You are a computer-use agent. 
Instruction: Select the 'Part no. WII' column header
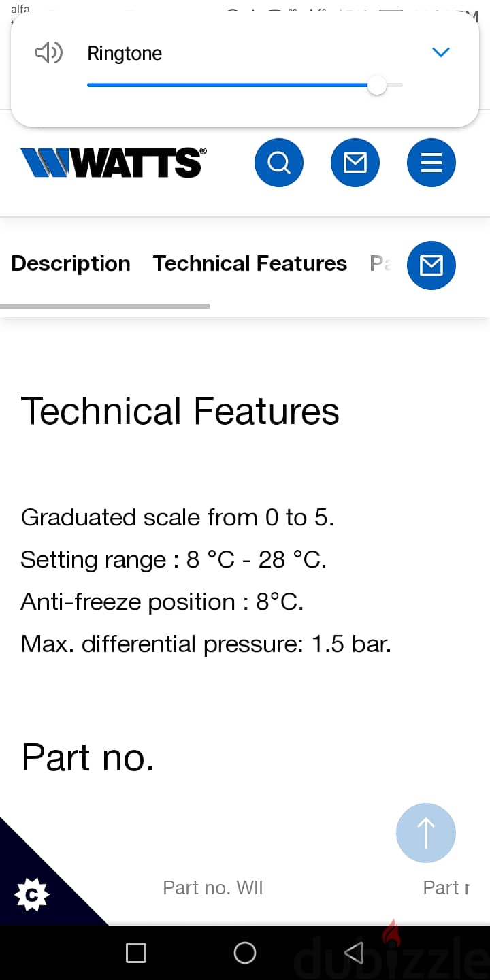pos(212,887)
